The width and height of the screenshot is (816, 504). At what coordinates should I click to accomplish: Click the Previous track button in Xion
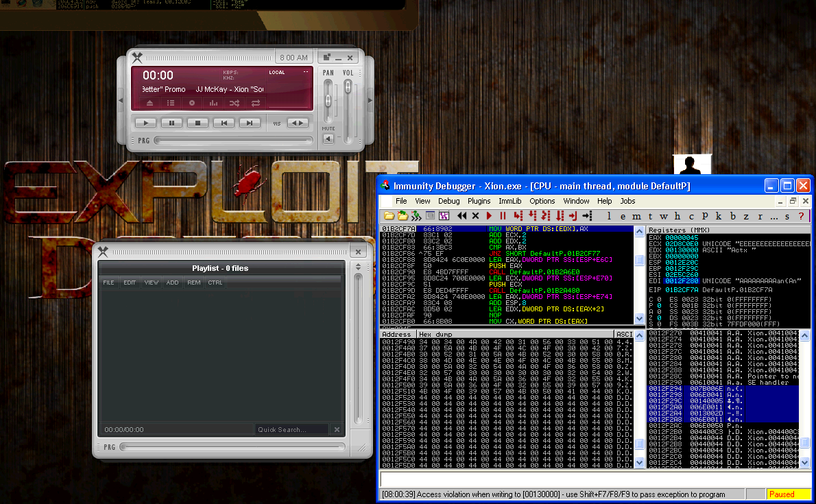coord(224,123)
